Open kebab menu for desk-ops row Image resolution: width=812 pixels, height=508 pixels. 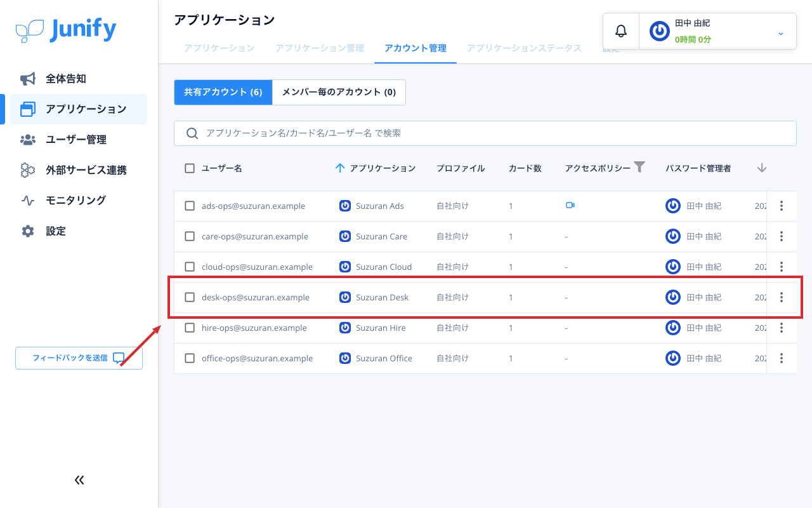782,297
